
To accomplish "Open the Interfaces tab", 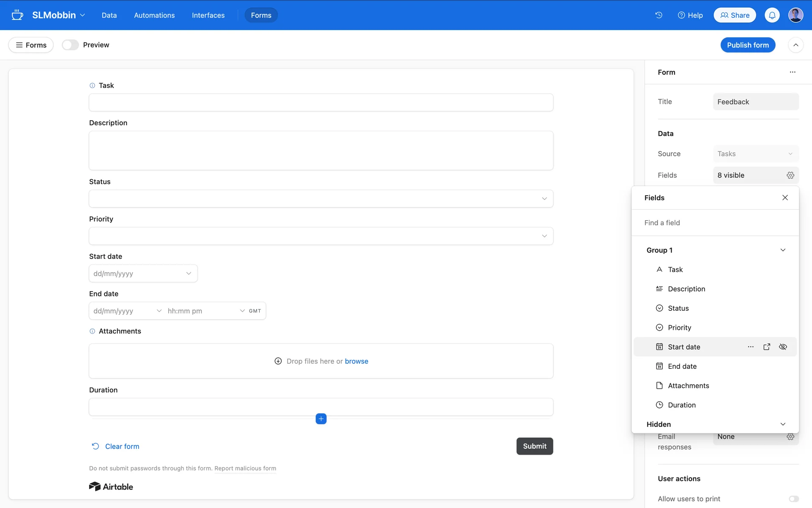I will click(208, 15).
